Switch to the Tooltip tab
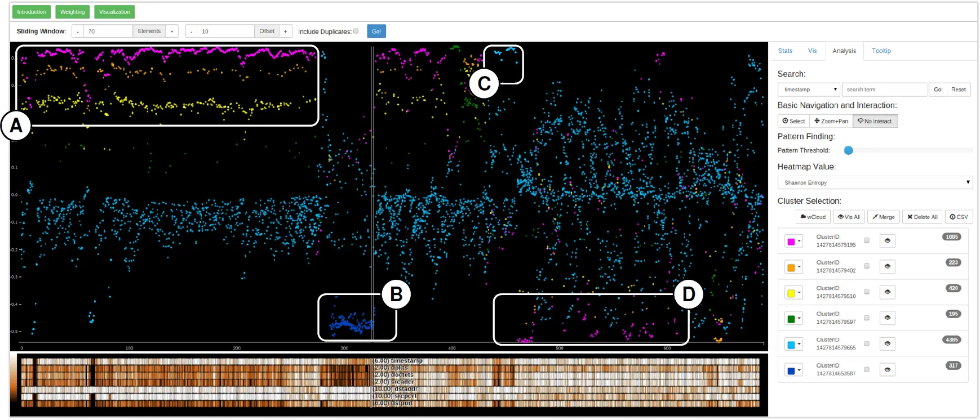This screenshot has width=980, height=420. pos(881,51)
